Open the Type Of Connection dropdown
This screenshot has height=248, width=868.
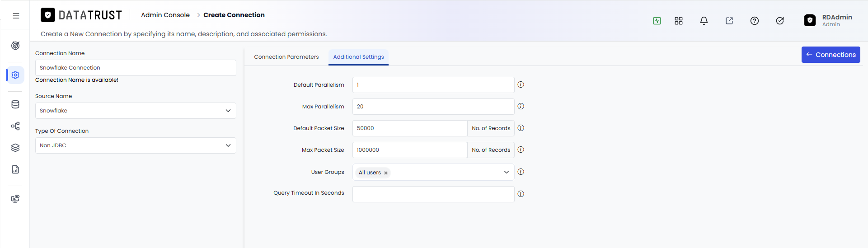pyautogui.click(x=136, y=145)
